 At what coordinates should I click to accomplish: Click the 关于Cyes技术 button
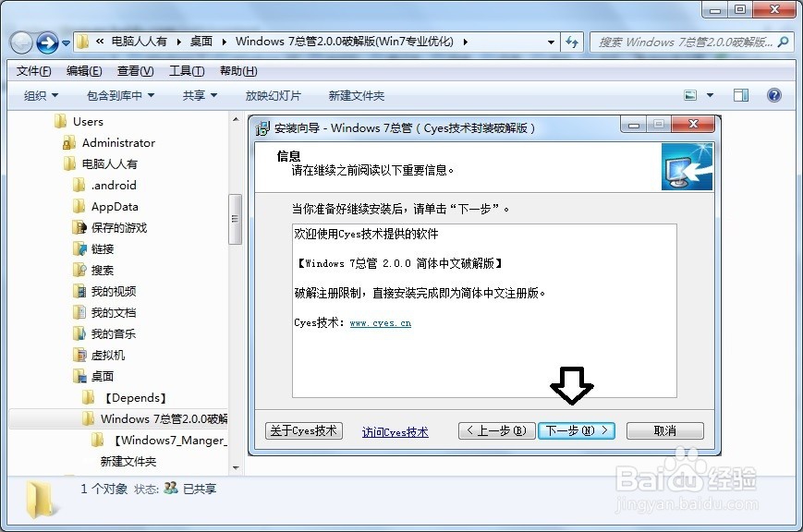[304, 430]
